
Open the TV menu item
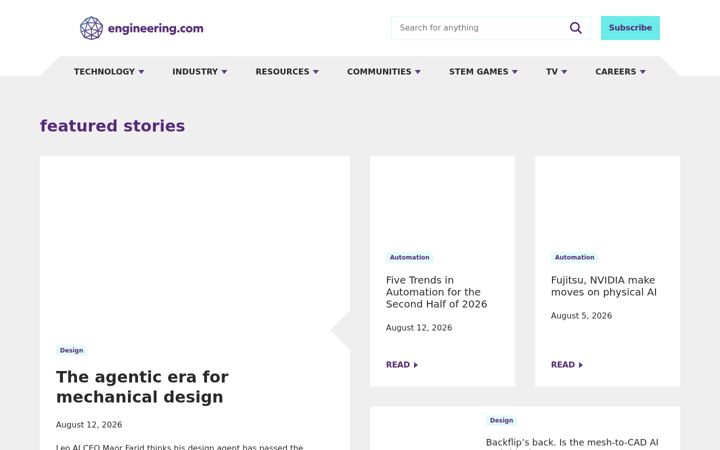point(552,72)
